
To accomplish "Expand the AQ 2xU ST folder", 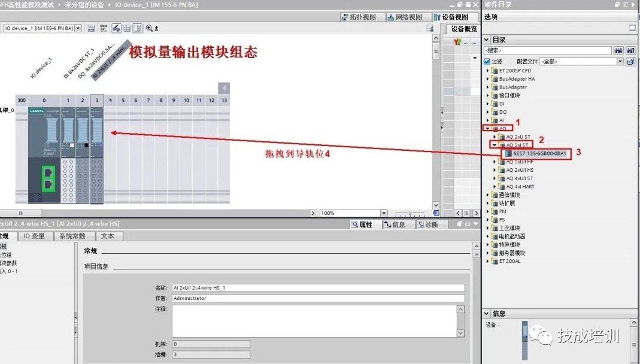I will (x=495, y=136).
